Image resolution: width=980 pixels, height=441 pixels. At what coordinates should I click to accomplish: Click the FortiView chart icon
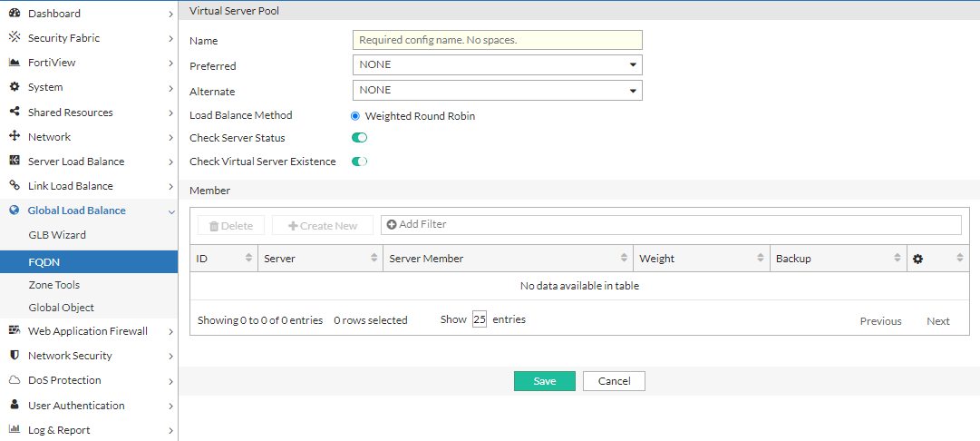click(x=15, y=63)
